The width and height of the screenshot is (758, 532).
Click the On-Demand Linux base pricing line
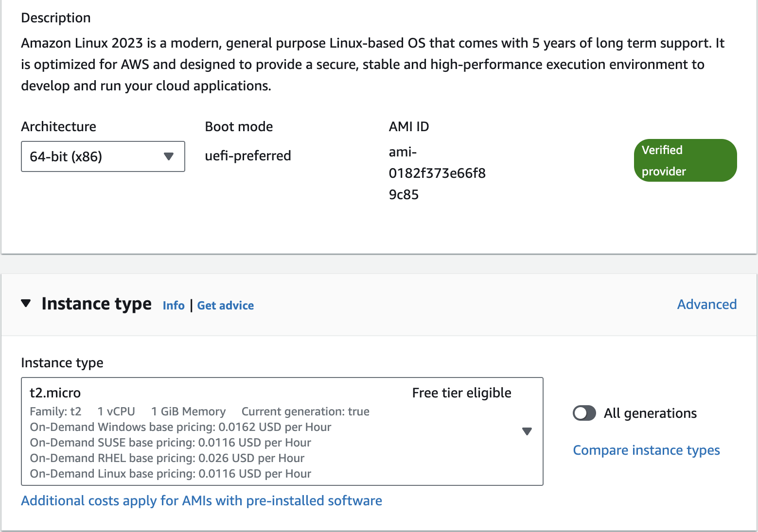pos(171,474)
